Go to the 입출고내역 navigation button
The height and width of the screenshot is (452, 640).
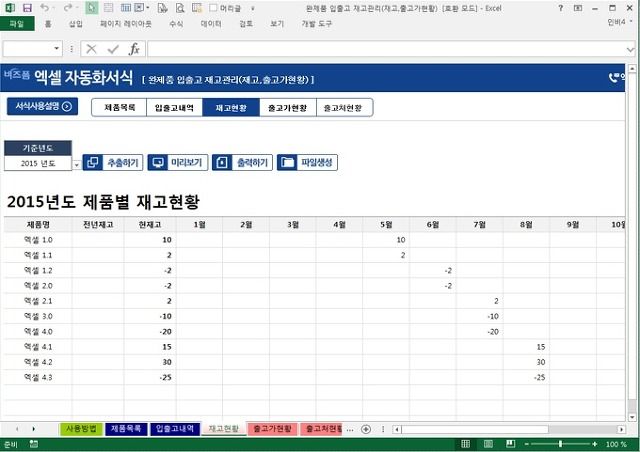coord(174,108)
